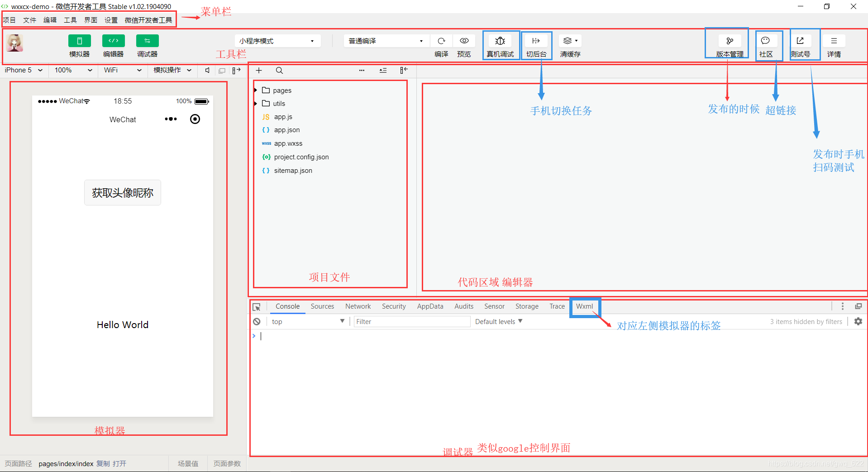Click the simulator circular close target icon

coord(195,119)
